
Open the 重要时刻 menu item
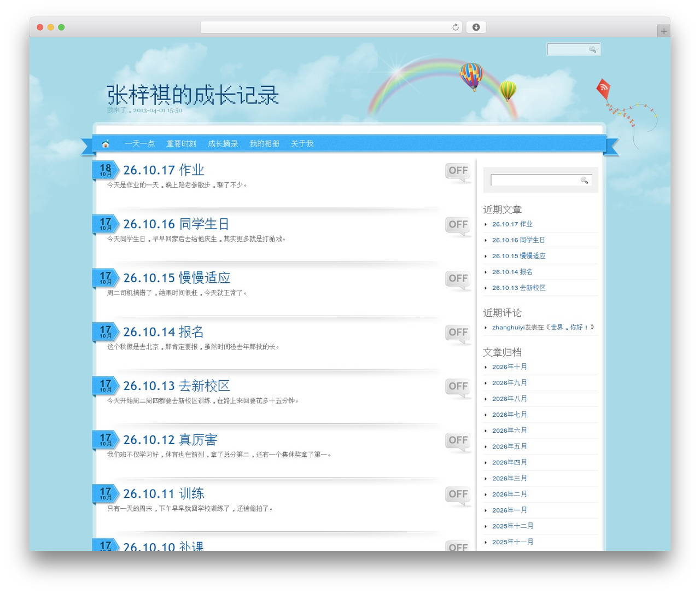coord(181,144)
